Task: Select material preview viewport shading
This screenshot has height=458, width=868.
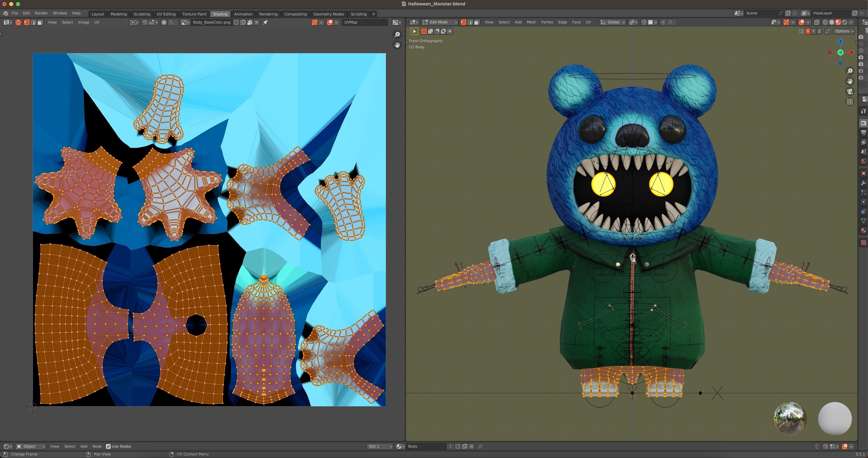Action: (x=838, y=22)
